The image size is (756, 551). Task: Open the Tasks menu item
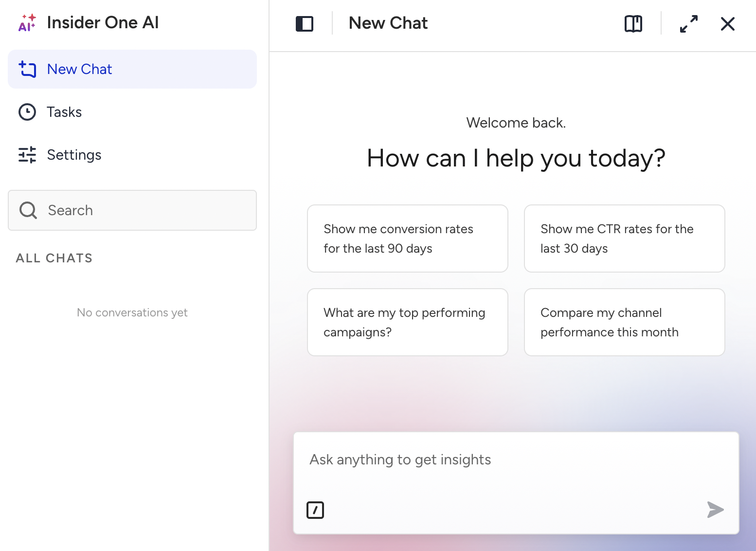point(132,112)
